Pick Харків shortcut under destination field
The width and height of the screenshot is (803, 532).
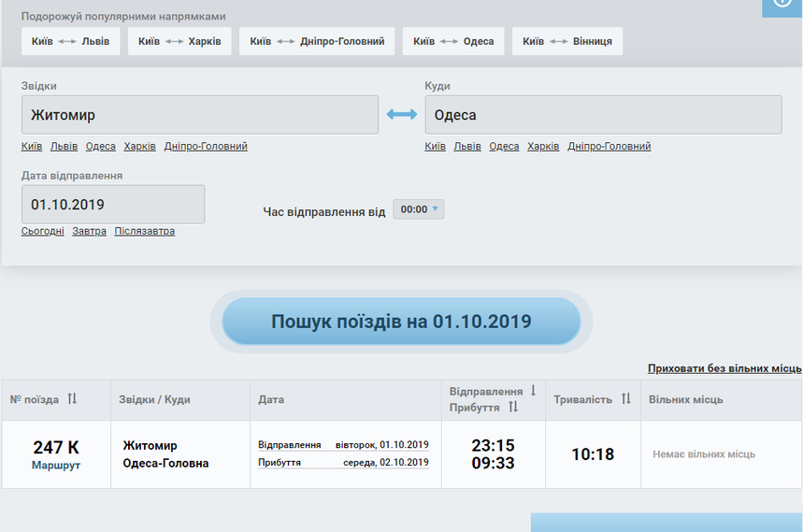[543, 146]
